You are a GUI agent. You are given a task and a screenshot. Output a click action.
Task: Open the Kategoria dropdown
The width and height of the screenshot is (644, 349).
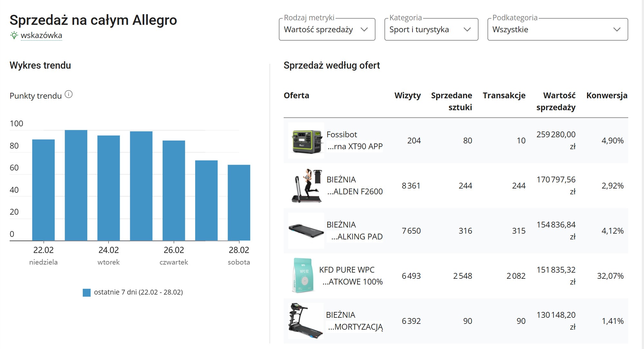(x=431, y=29)
